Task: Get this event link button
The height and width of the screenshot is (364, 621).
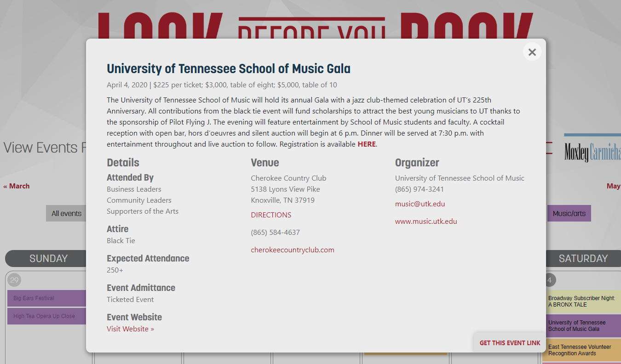Action: tap(510, 343)
